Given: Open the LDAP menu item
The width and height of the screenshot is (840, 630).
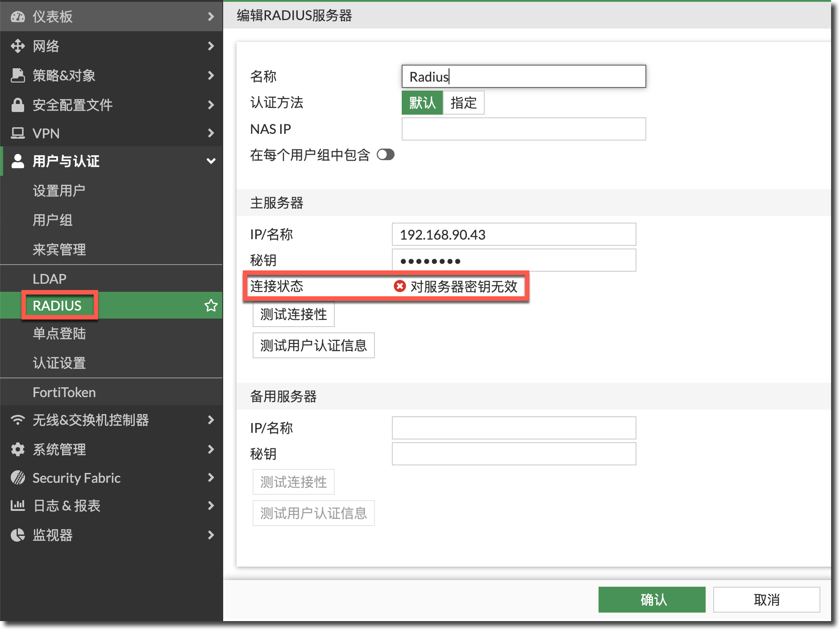Looking at the screenshot, I should click(x=50, y=279).
